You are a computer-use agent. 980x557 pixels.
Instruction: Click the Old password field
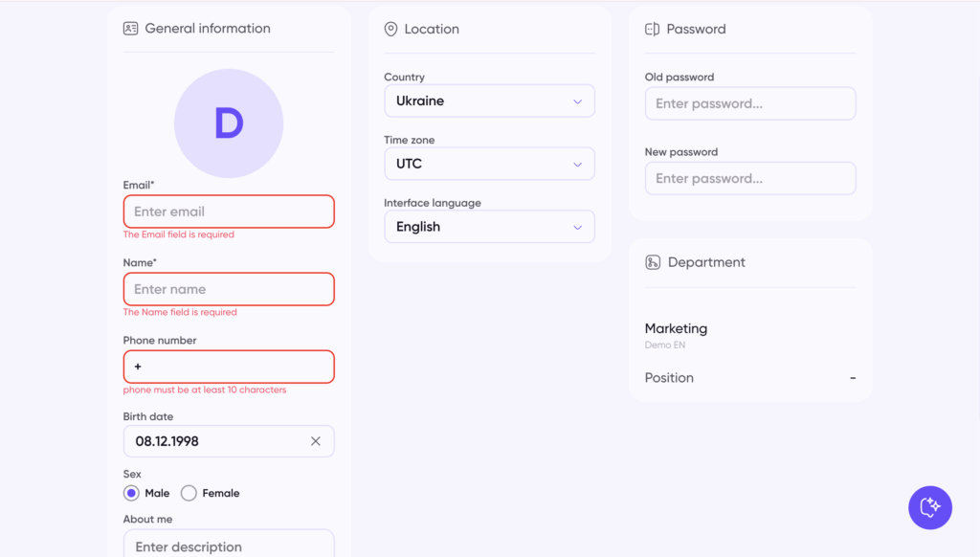click(750, 103)
